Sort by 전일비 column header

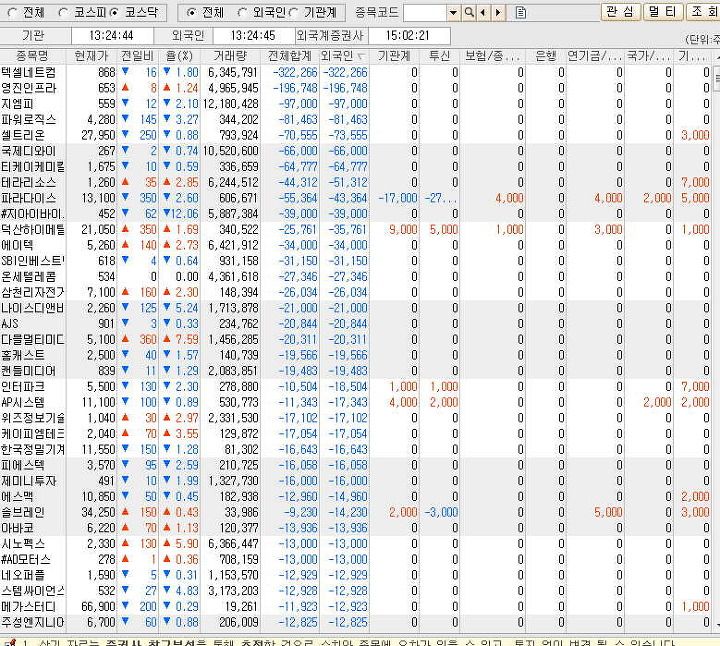[x=137, y=56]
